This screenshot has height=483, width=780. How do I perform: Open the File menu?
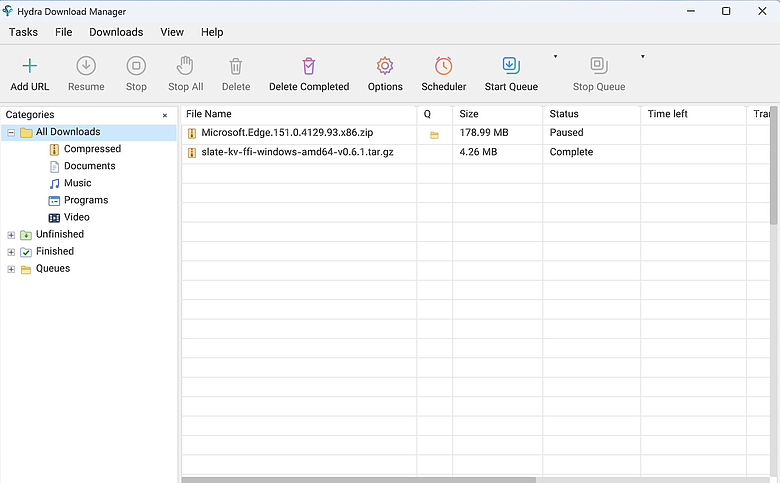coord(64,32)
